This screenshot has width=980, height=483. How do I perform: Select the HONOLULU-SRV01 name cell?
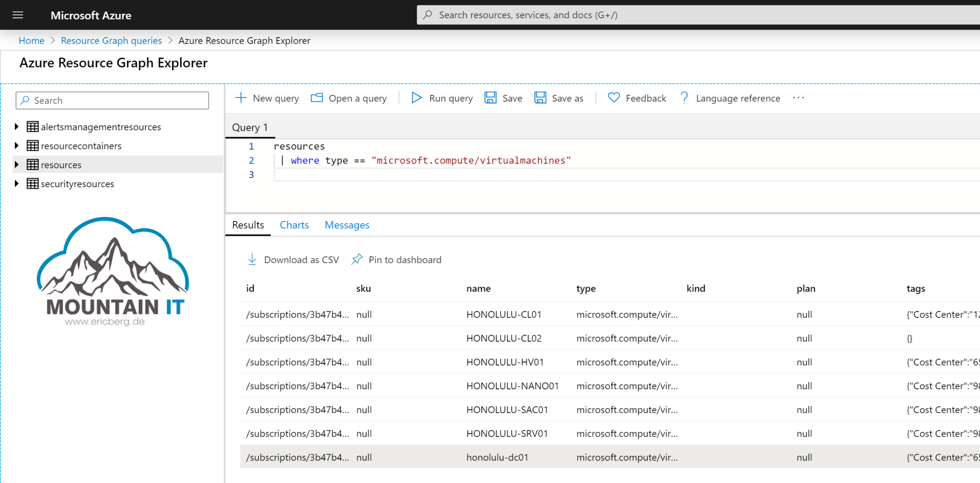tap(507, 434)
